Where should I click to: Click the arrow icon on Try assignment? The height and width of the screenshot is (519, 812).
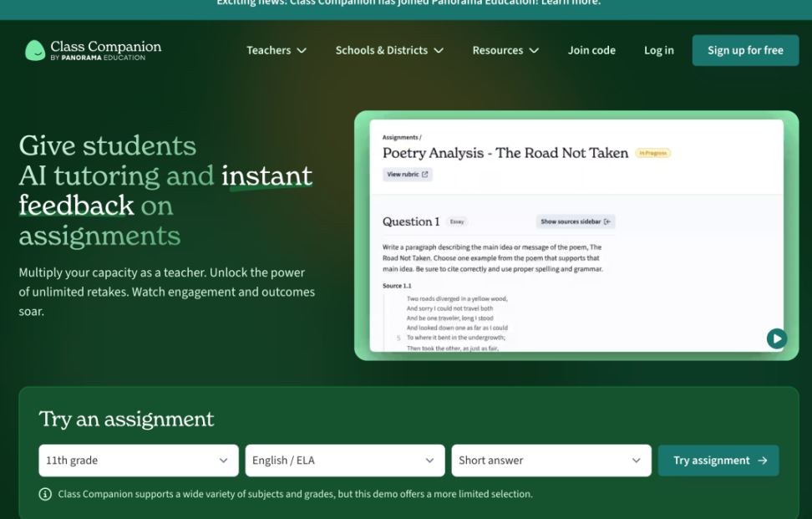(762, 460)
